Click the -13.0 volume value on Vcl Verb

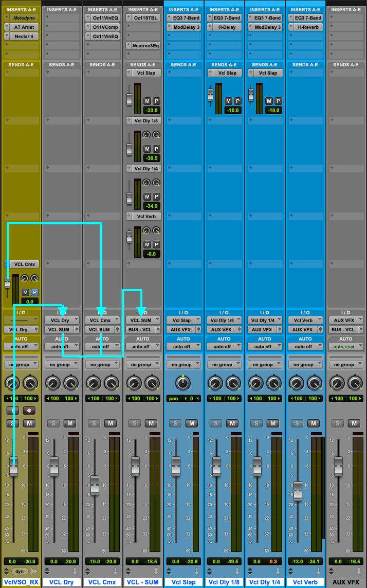click(x=297, y=561)
